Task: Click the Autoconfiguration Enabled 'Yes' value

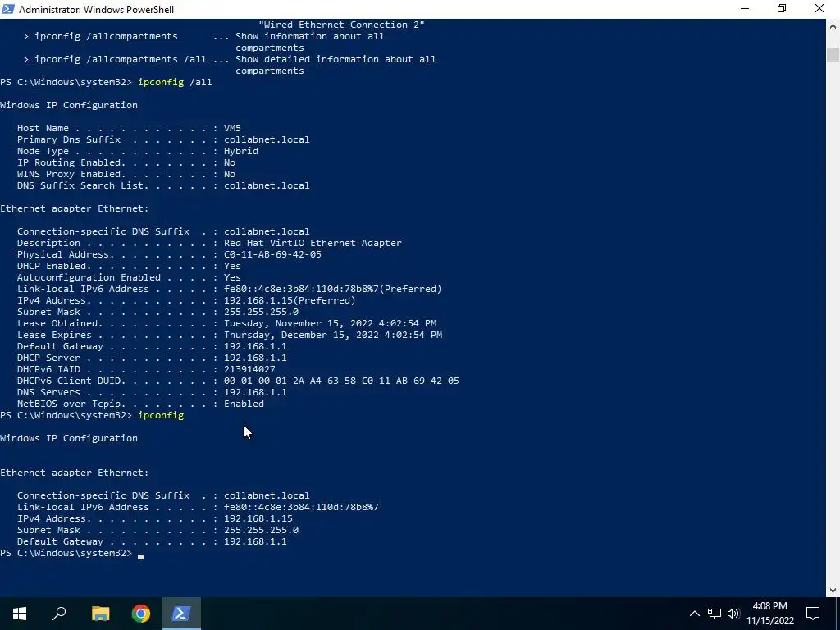Action: (x=232, y=277)
